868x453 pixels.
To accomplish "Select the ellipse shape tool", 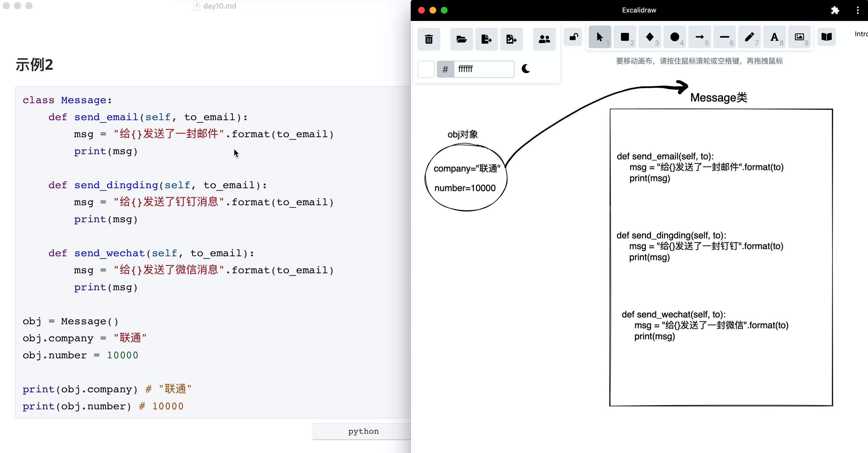I will pos(675,37).
